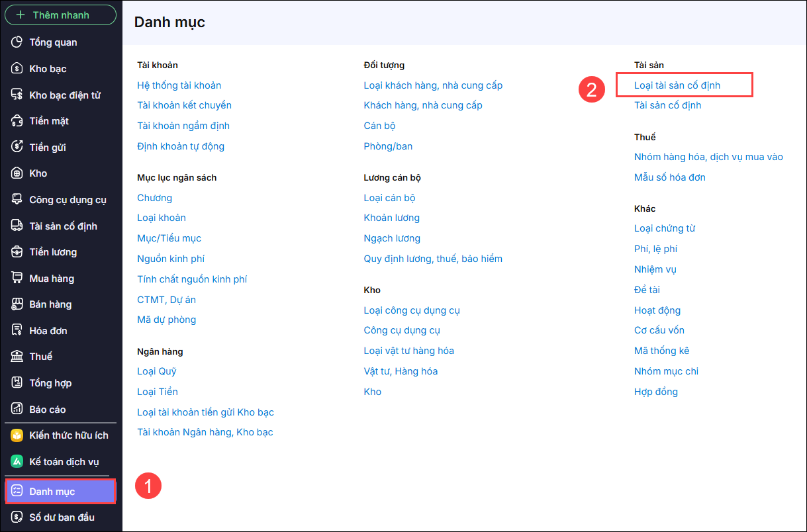Click the Công cụ dụng cụ icon
The height and width of the screenshot is (532, 807).
(17, 200)
